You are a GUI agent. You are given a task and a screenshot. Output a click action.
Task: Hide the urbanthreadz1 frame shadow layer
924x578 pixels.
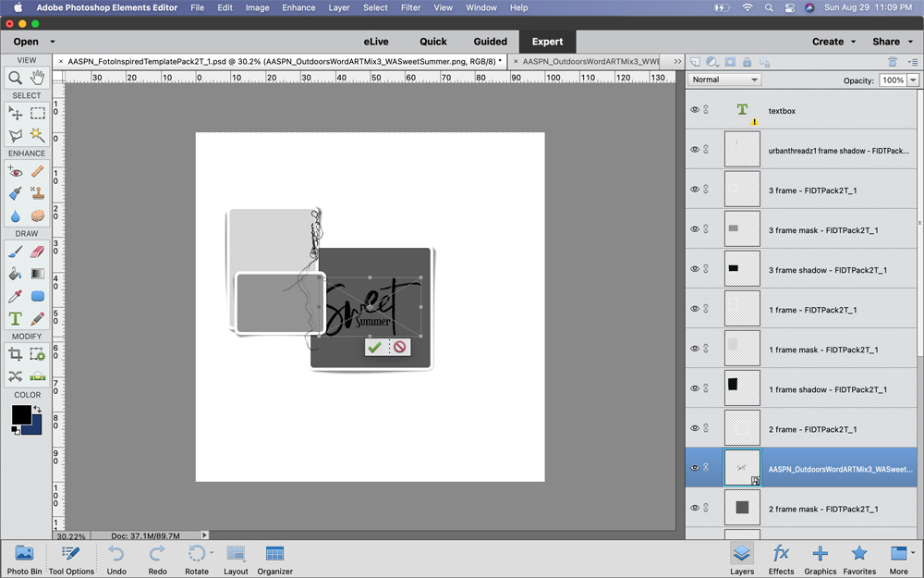click(x=695, y=149)
